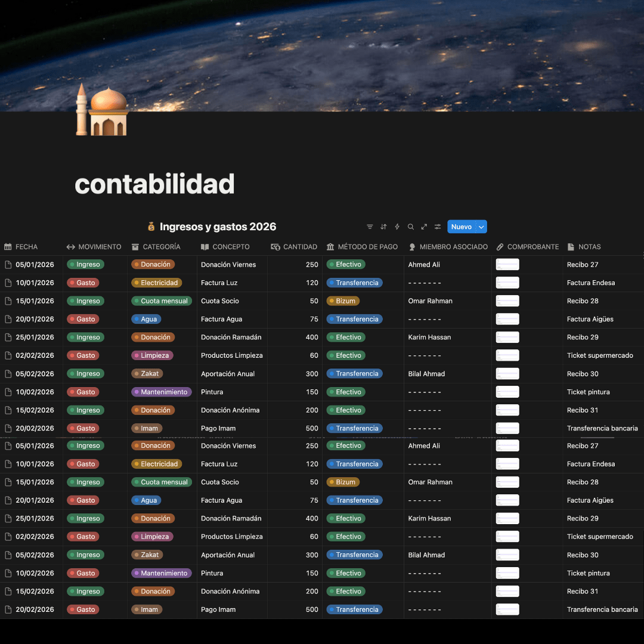644x644 pixels.
Task: Select the COMPROBANTE column header
Action: [x=528, y=247]
